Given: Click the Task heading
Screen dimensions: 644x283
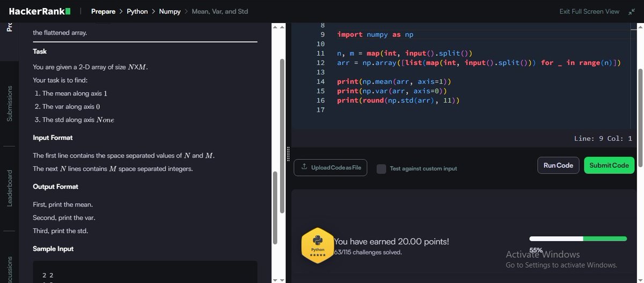Looking at the screenshot, I should coord(40,51).
